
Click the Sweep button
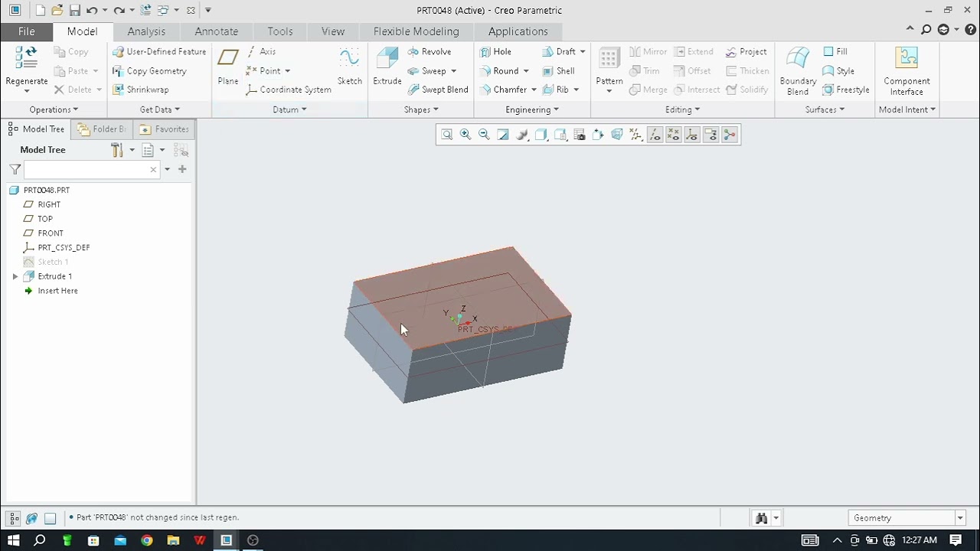pyautogui.click(x=426, y=70)
